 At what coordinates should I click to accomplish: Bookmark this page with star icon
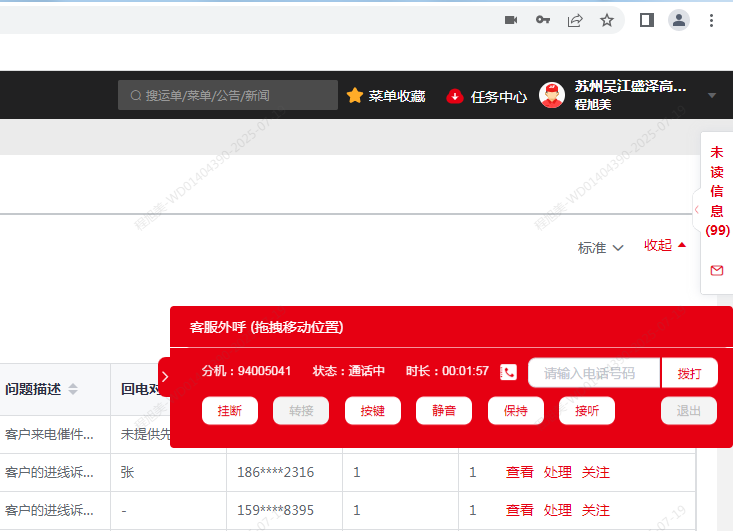(607, 20)
